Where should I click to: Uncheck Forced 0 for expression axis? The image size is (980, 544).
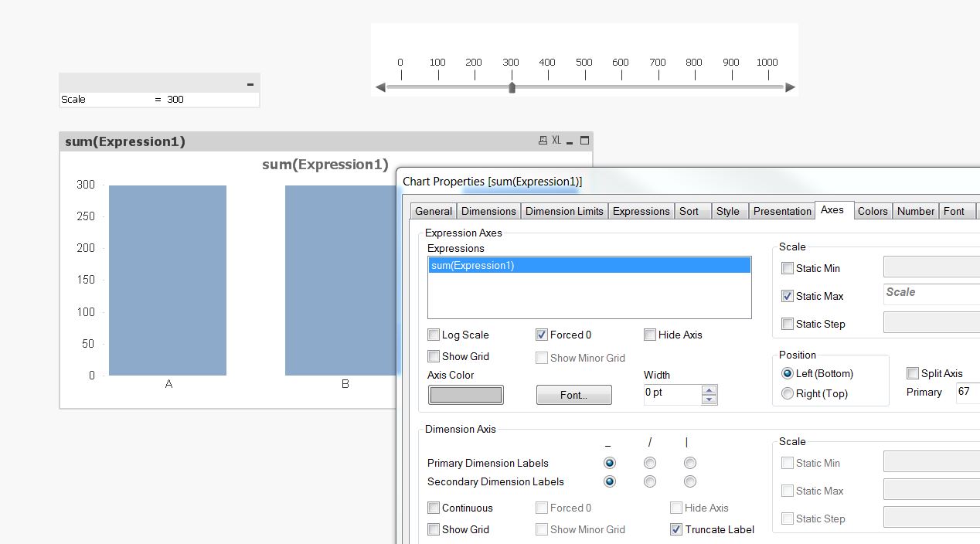[x=542, y=335]
